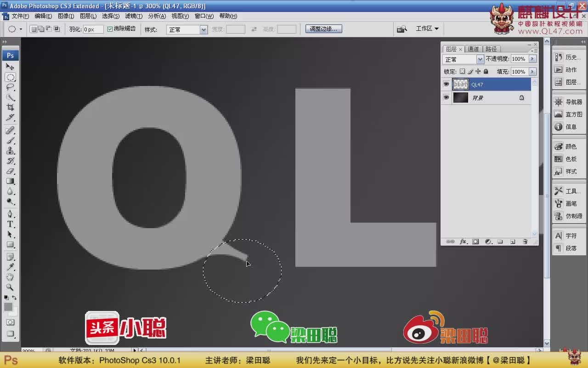
Task: Select the Move tool
Action: pyautogui.click(x=10, y=67)
